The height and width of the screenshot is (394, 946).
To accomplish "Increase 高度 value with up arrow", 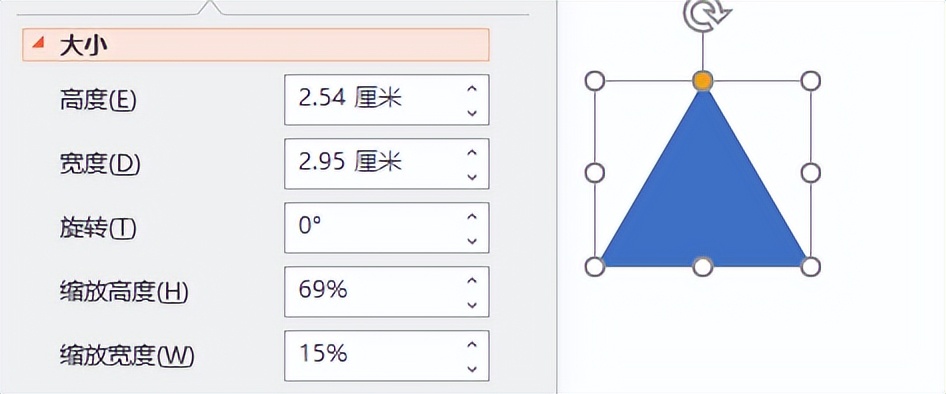I will [x=472, y=89].
